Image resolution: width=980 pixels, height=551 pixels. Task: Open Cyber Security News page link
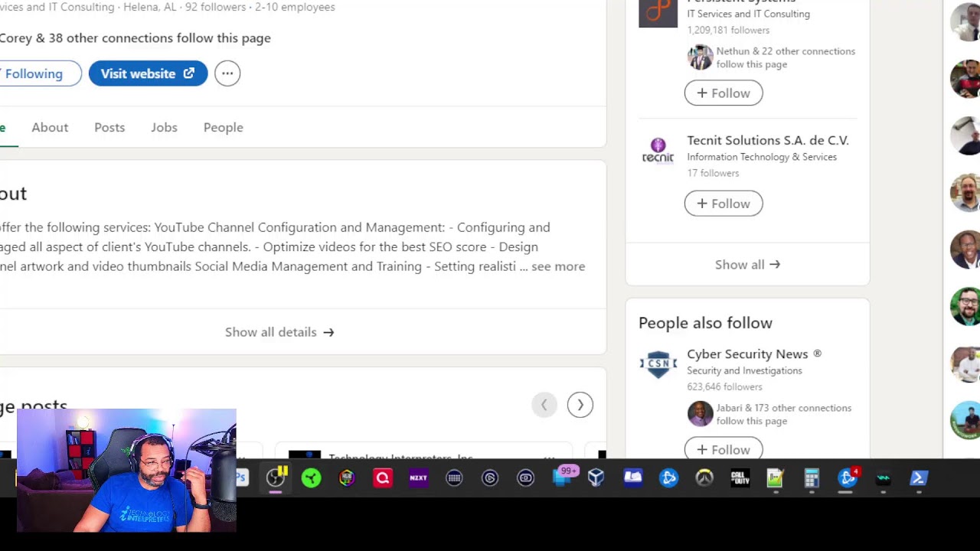click(x=754, y=354)
